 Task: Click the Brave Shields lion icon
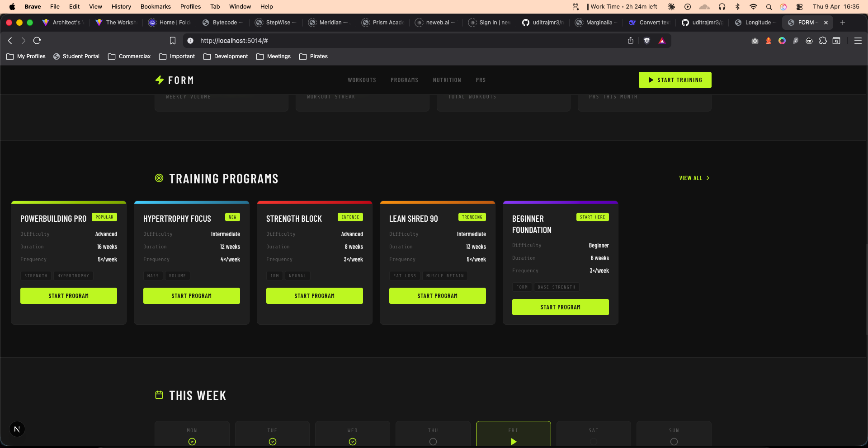(x=647, y=41)
